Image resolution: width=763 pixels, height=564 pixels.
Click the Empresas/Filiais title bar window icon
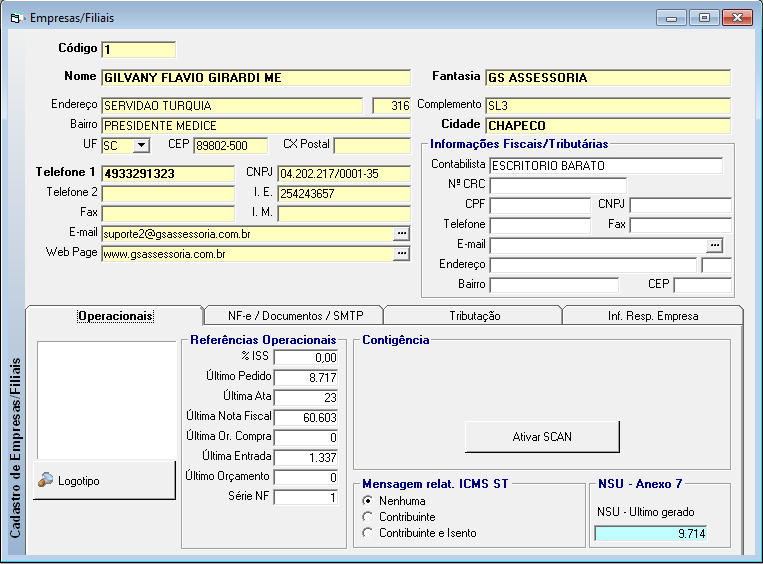coord(17,17)
